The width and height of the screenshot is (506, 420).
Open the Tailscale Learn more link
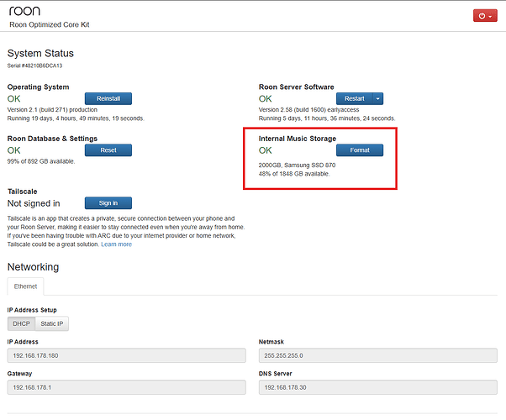point(116,244)
